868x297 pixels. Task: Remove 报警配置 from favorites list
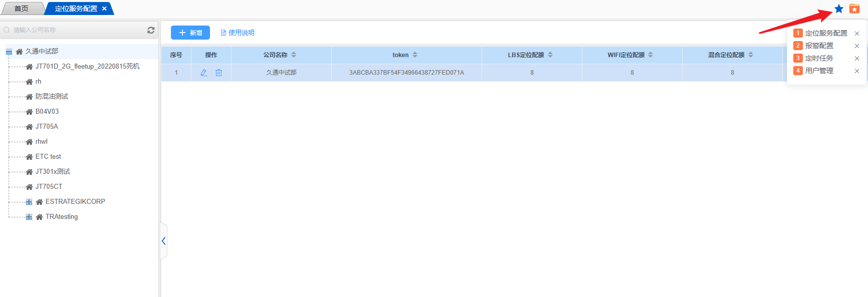(857, 46)
